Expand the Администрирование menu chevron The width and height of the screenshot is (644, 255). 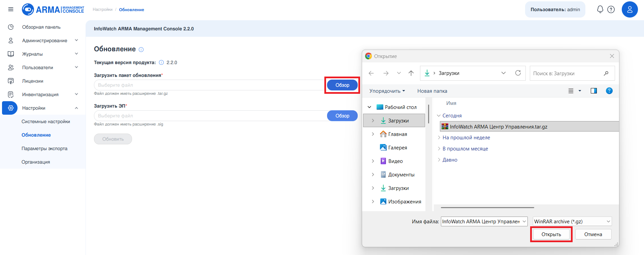[76, 40]
